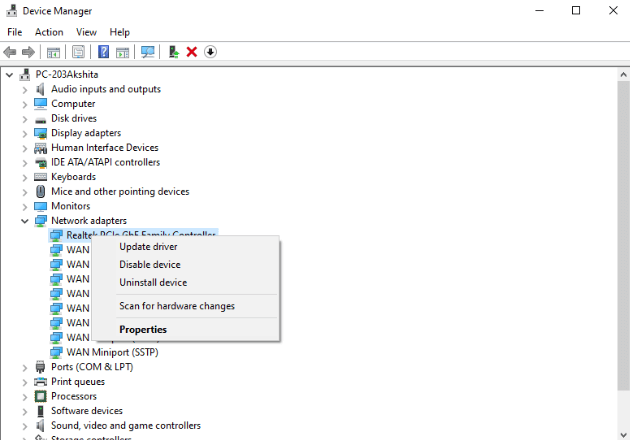Collapse the PC-203Akshita root node
This screenshot has height=440, width=630.
[x=10, y=75]
